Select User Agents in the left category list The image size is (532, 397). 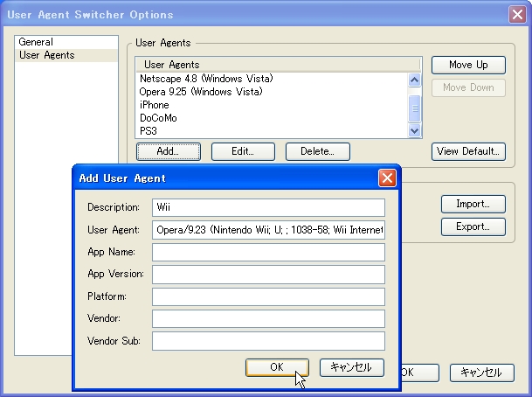click(x=66, y=55)
